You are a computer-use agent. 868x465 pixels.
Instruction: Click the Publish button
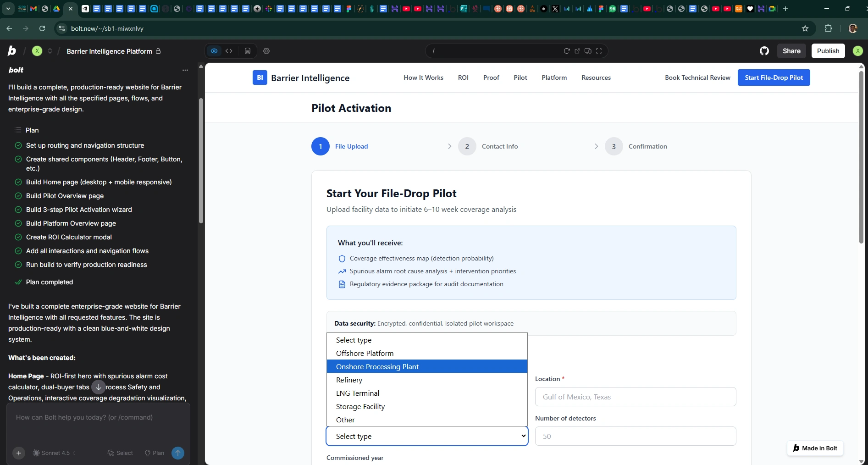point(828,51)
